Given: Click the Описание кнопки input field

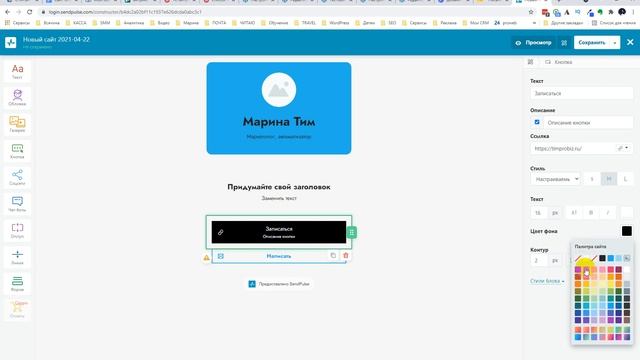Looking at the screenshot, I should [588, 122].
